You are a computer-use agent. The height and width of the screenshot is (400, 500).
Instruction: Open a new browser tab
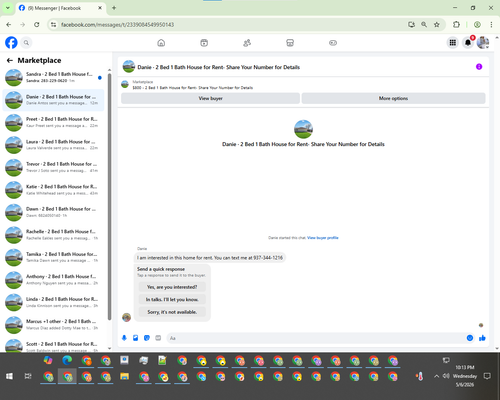(114, 8)
